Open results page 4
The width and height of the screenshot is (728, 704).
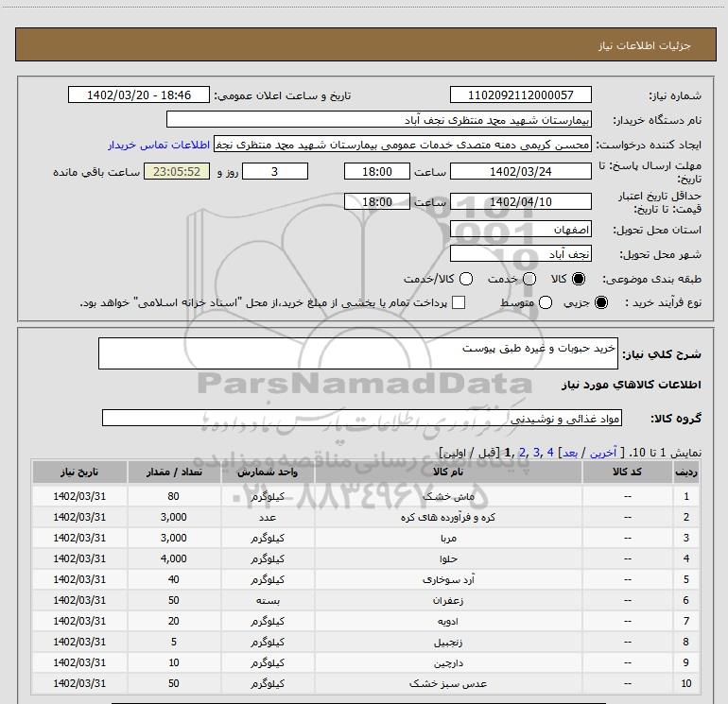[550, 453]
